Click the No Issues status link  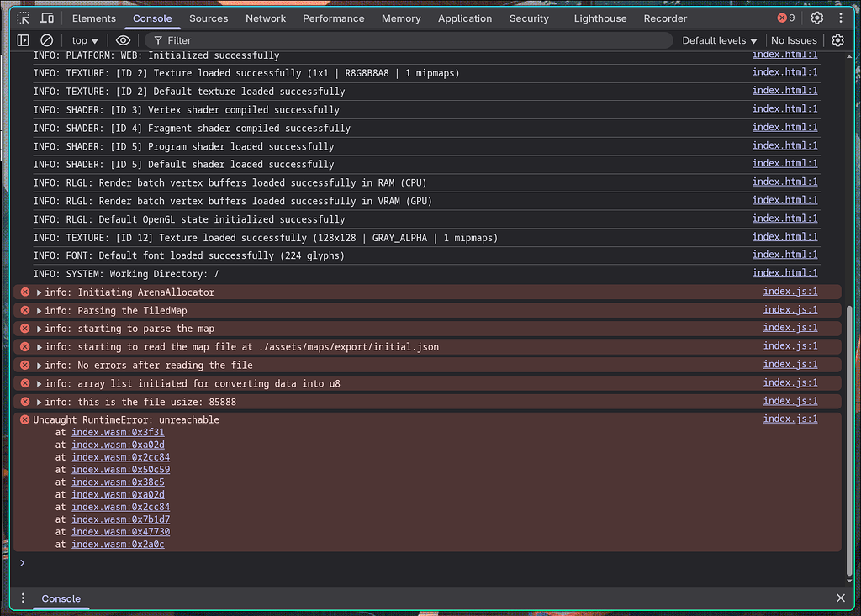coord(794,39)
